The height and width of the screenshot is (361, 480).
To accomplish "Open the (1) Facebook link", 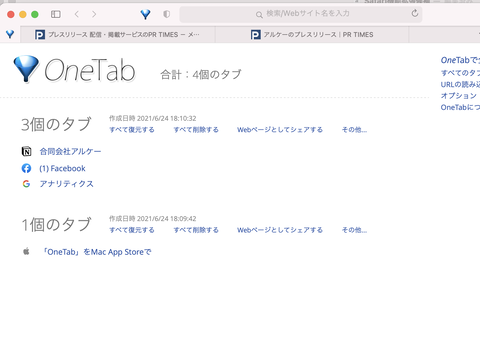I will click(x=62, y=168).
